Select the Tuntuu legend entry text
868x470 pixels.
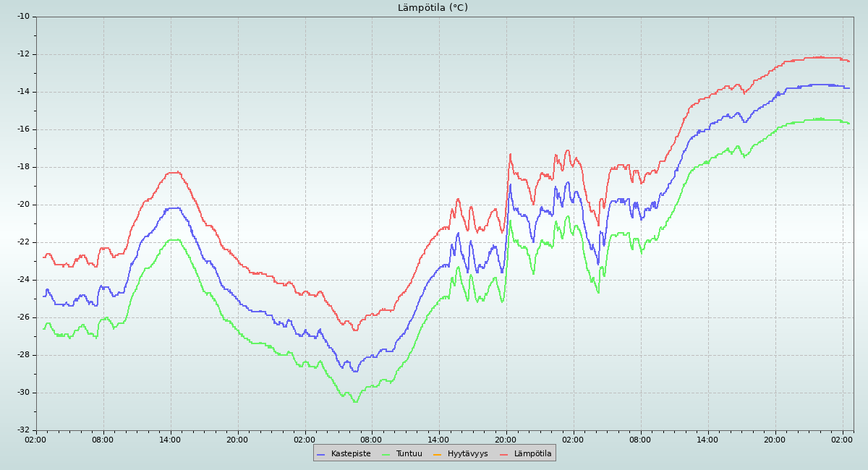coord(409,454)
